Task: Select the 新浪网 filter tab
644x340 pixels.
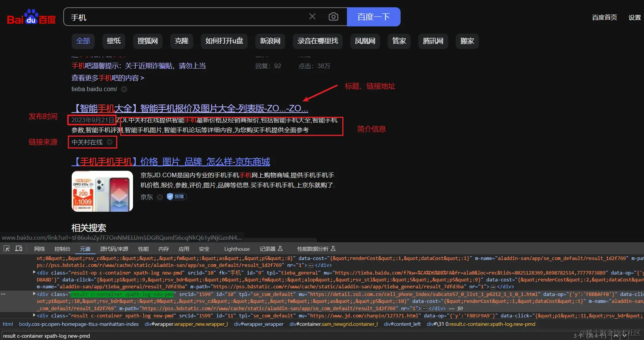Action: pyautogui.click(x=270, y=41)
